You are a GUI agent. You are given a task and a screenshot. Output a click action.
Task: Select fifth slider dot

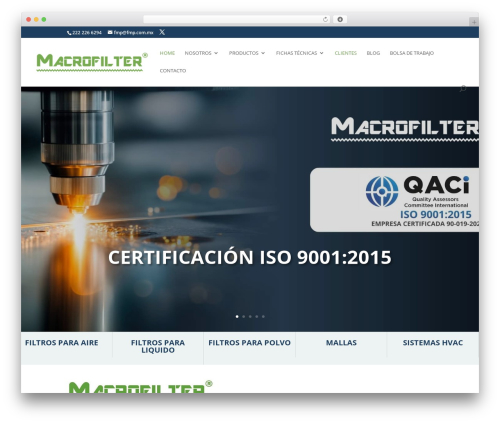tap(263, 316)
